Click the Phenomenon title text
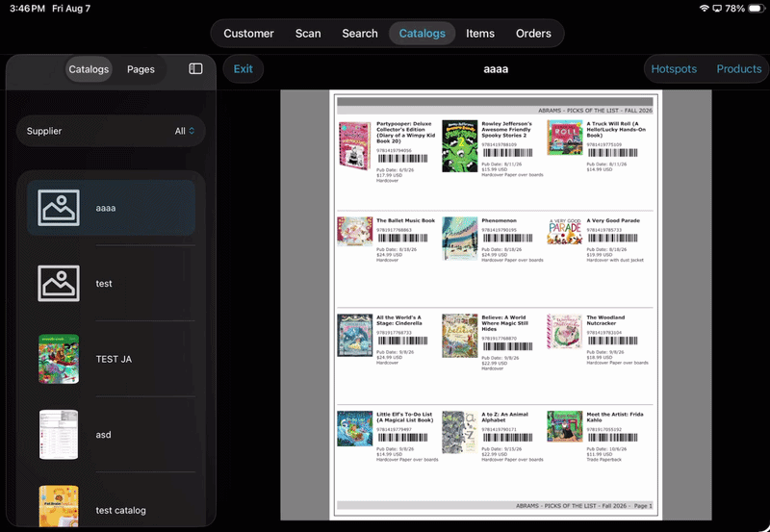770x532 pixels. click(499, 220)
